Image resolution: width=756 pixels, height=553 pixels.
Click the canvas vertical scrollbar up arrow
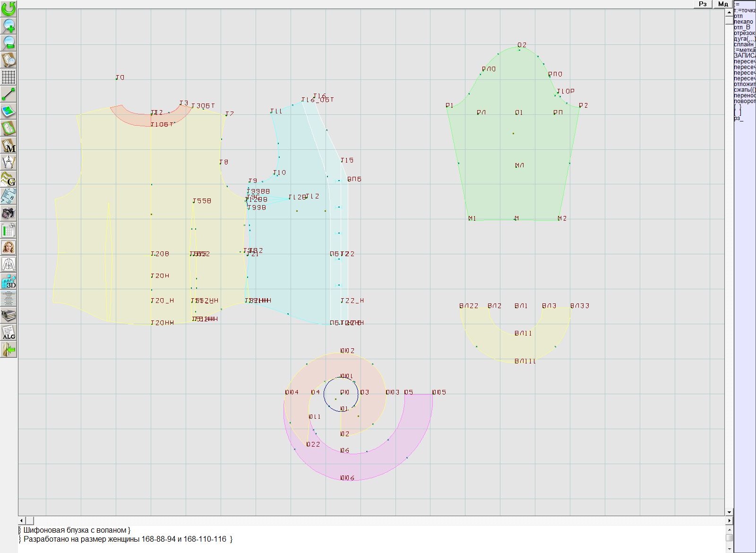coord(729,11)
